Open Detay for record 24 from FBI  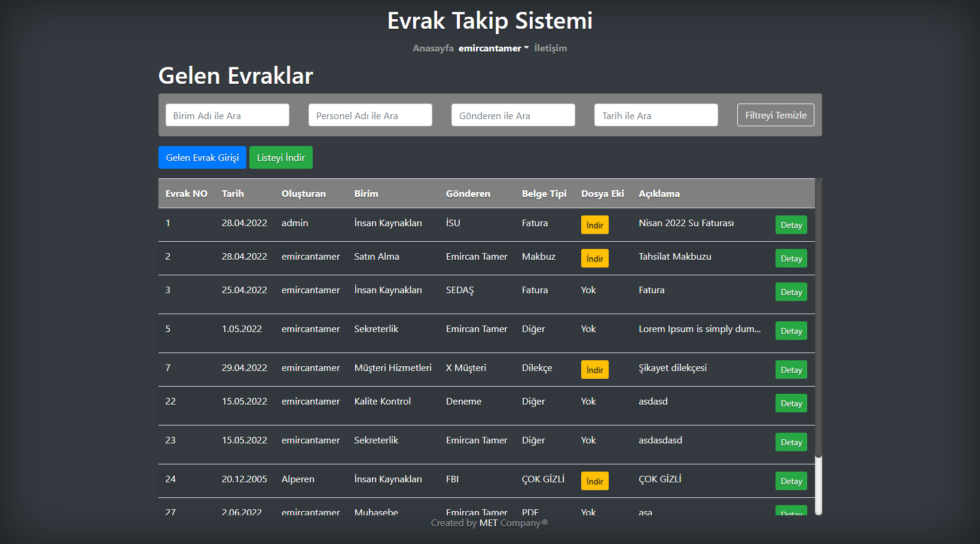point(790,481)
